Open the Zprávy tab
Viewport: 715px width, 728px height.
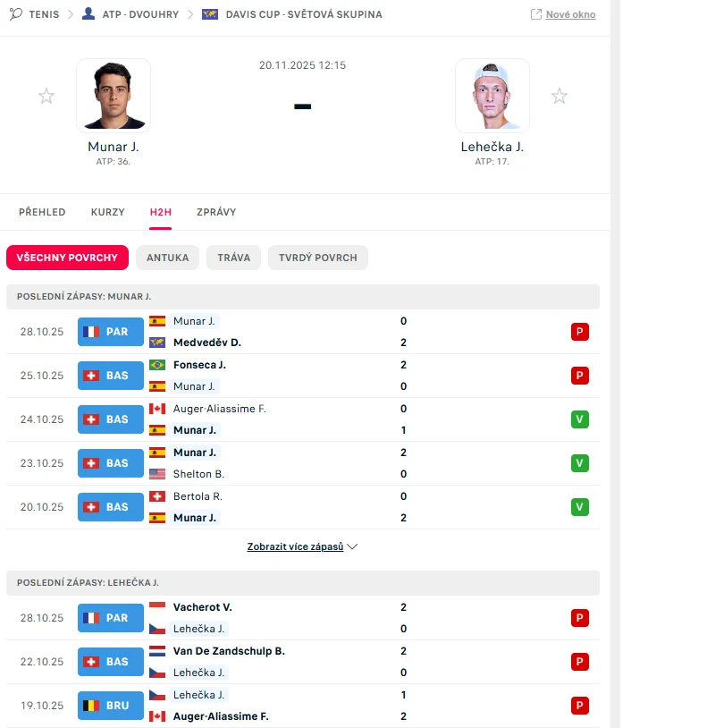[x=216, y=212]
